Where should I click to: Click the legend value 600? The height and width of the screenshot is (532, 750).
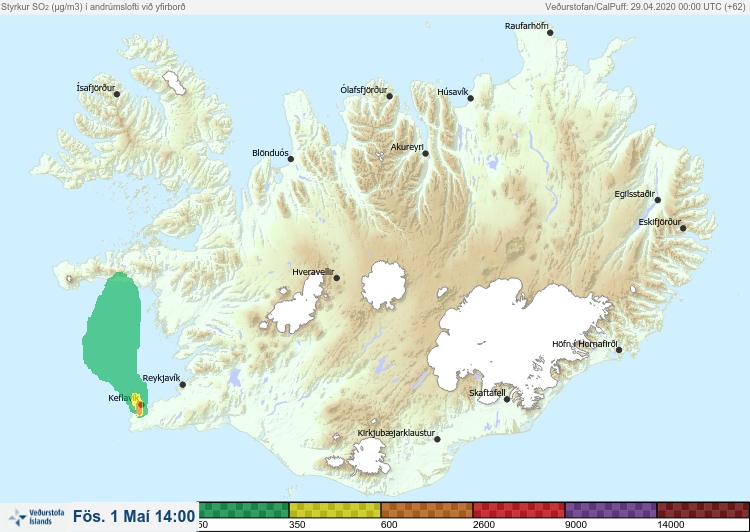click(389, 525)
